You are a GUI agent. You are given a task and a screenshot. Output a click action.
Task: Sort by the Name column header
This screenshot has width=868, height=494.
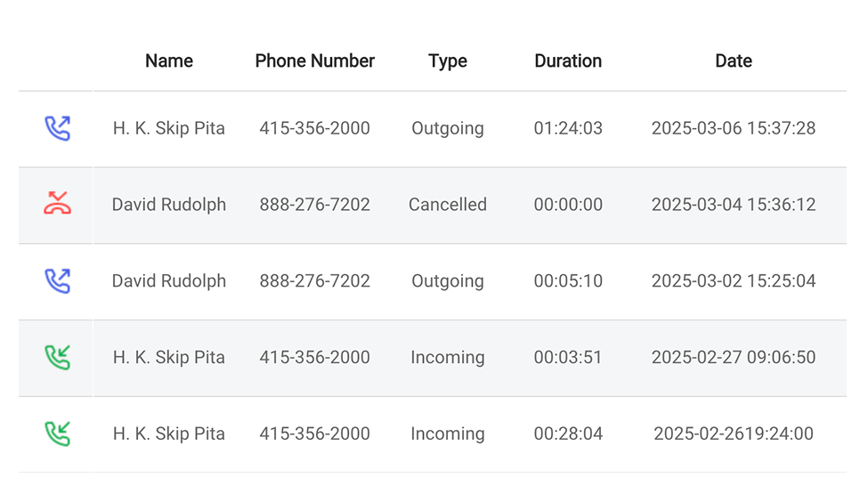tap(169, 61)
